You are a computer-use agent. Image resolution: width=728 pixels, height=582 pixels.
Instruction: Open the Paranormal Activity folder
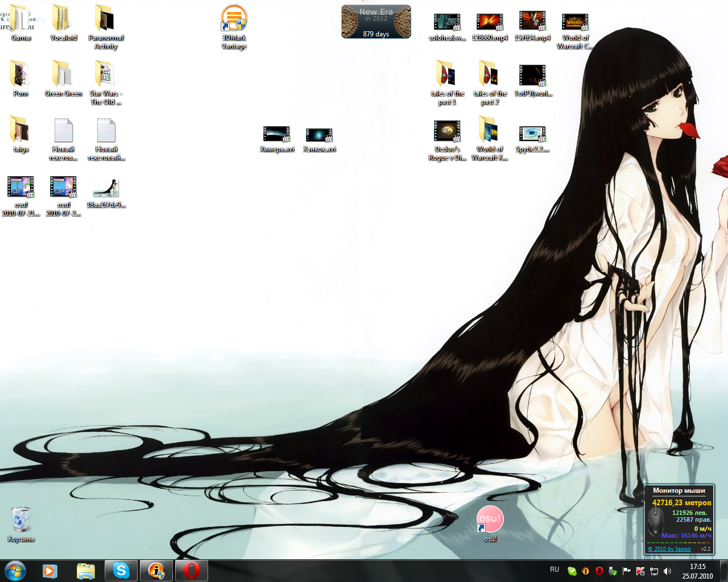point(106,20)
